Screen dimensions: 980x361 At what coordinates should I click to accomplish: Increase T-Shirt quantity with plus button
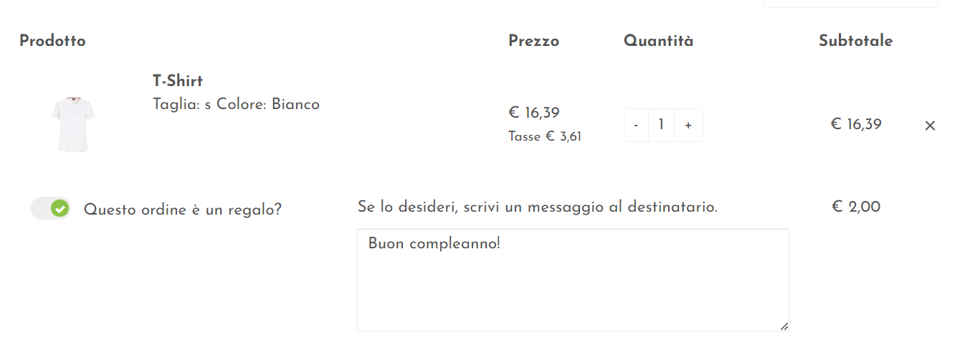coord(688,126)
